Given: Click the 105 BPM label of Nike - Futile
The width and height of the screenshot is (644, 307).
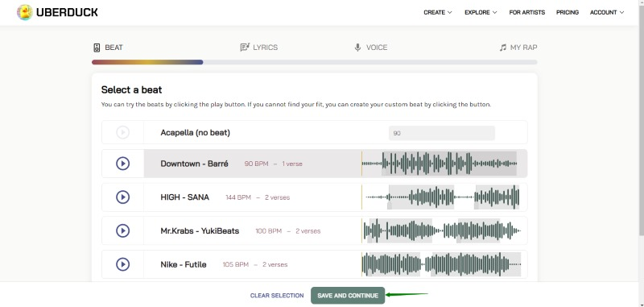Looking at the screenshot, I should pyautogui.click(x=235, y=264).
